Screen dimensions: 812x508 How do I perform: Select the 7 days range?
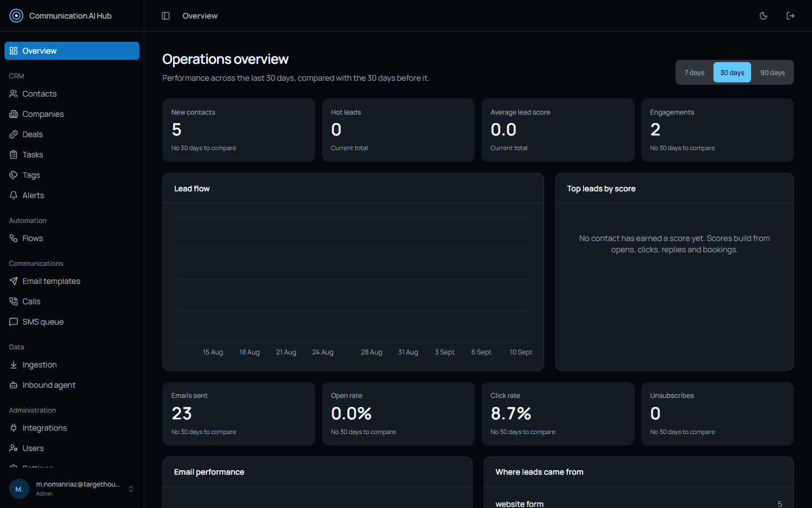coord(695,72)
